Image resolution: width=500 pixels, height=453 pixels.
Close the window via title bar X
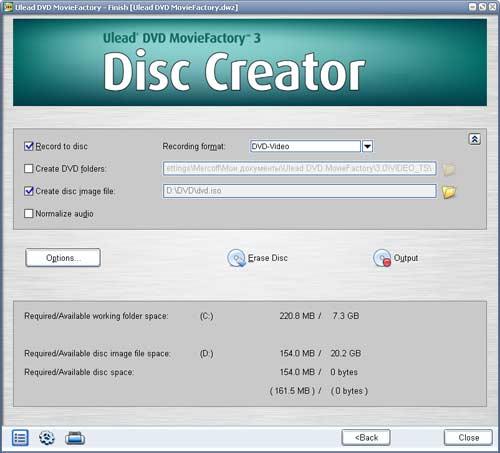(492, 7)
